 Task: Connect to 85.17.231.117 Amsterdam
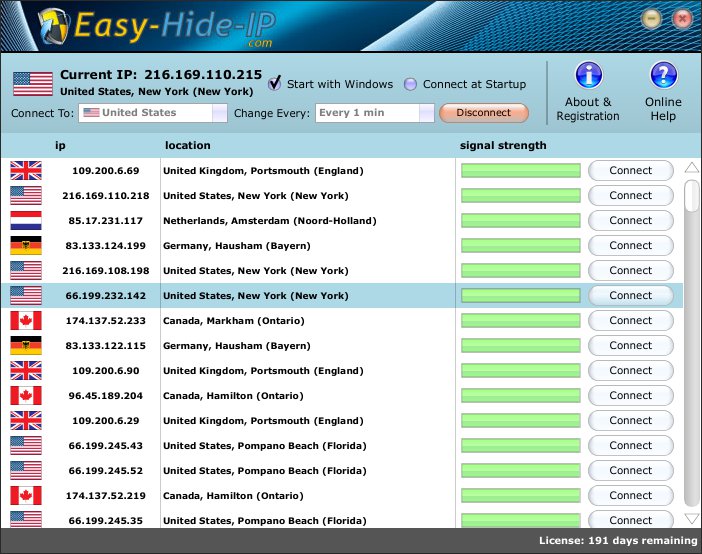click(x=630, y=221)
